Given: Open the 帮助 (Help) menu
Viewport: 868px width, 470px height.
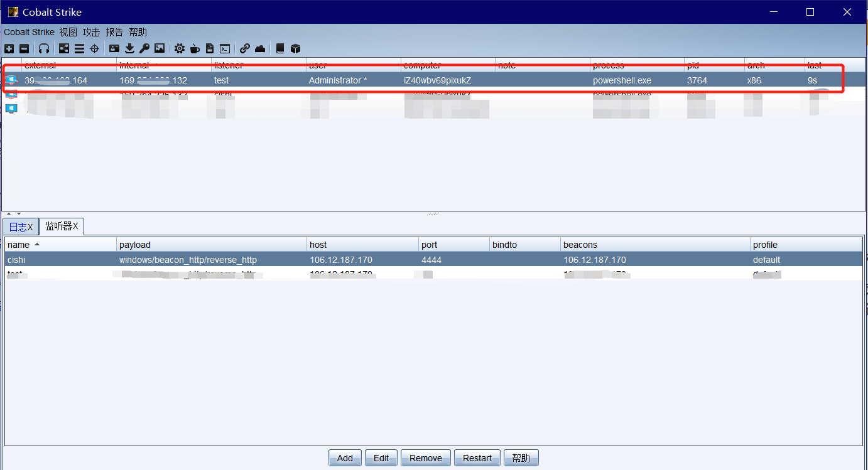Looking at the screenshot, I should pyautogui.click(x=138, y=32).
